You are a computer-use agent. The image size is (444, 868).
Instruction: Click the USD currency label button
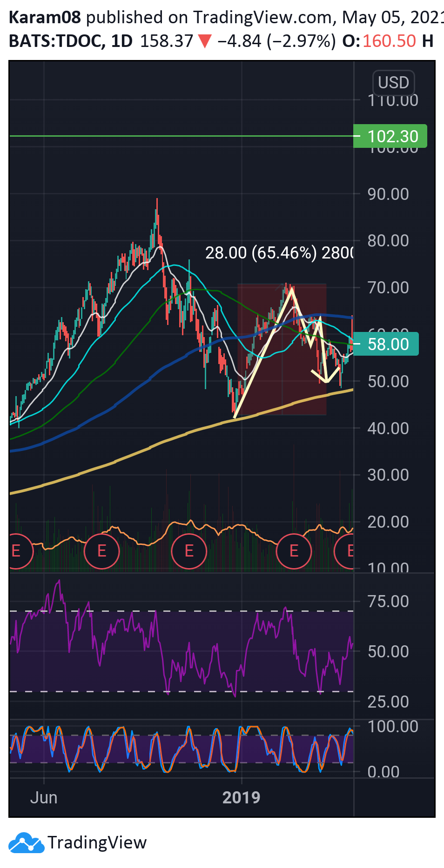click(393, 83)
